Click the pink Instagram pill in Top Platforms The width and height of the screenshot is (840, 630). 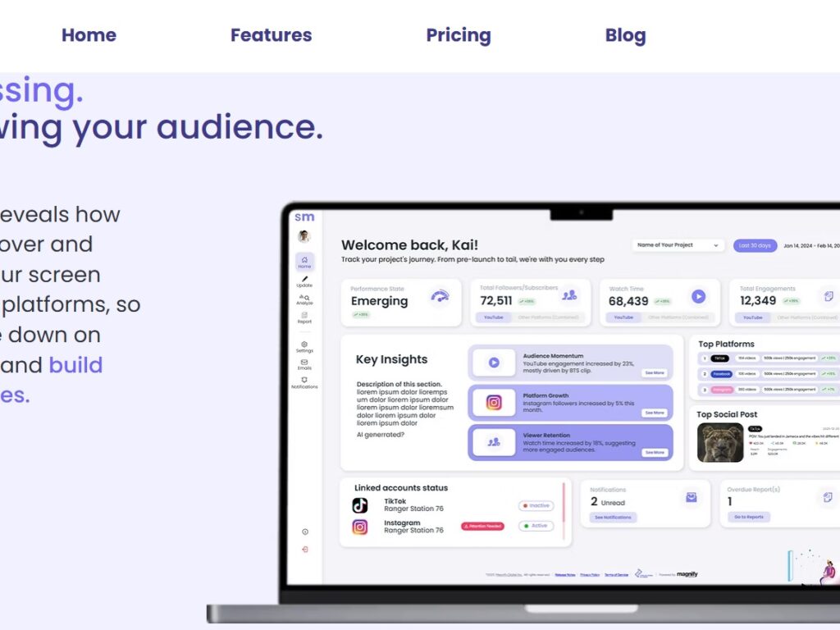point(722,390)
